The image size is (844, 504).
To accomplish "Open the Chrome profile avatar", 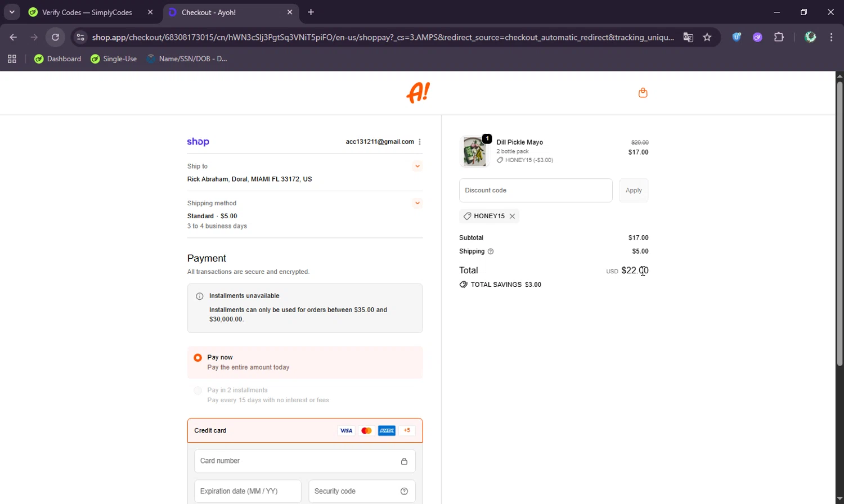I will 810,37.
